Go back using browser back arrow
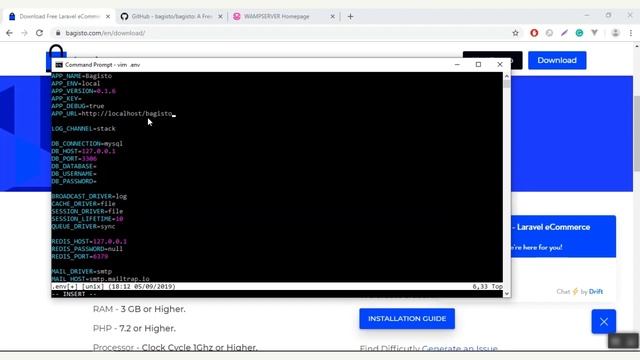 click(9, 33)
